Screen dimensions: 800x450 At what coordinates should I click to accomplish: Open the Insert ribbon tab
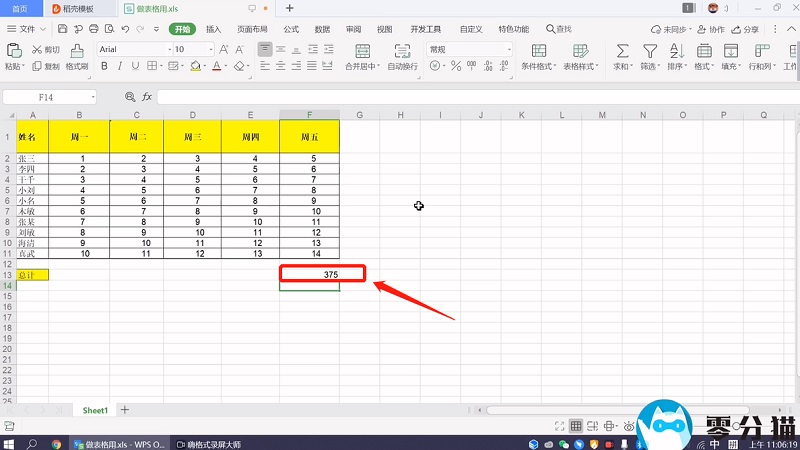(x=213, y=30)
